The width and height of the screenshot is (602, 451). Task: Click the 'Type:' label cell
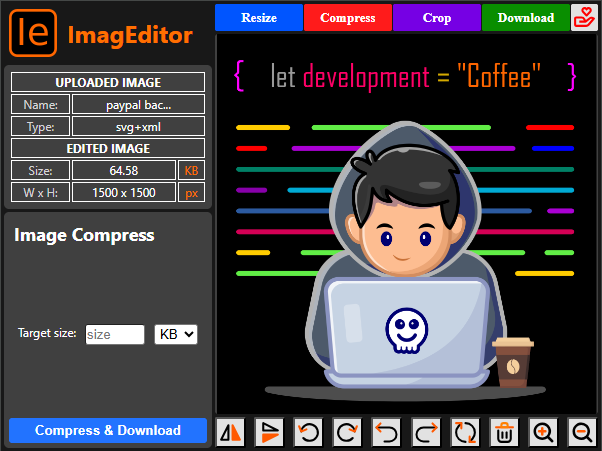pyautogui.click(x=40, y=126)
